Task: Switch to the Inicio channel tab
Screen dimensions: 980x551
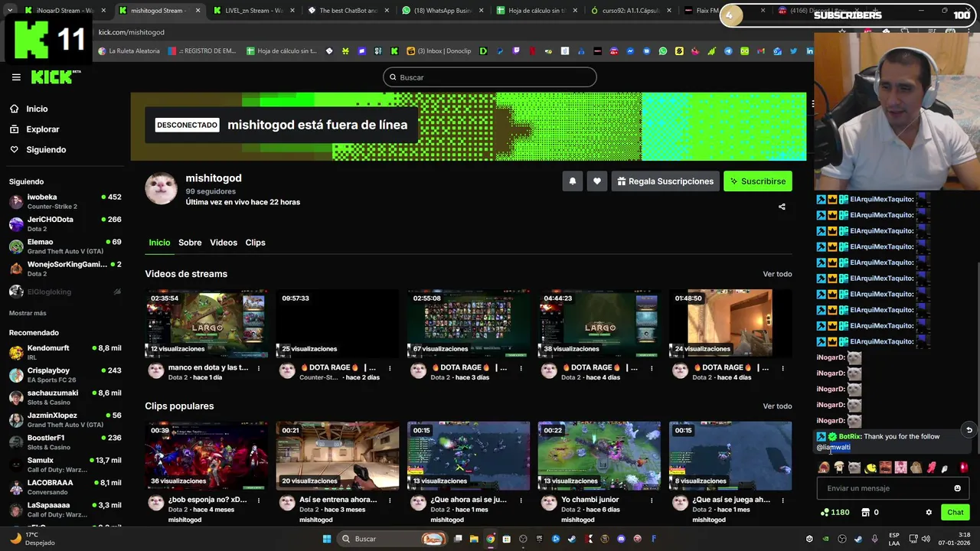Action: tap(159, 243)
